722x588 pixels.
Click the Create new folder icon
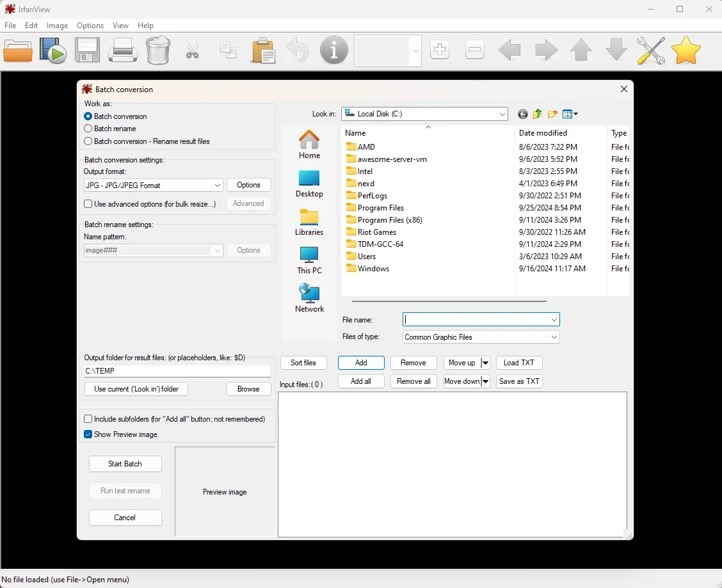552,114
